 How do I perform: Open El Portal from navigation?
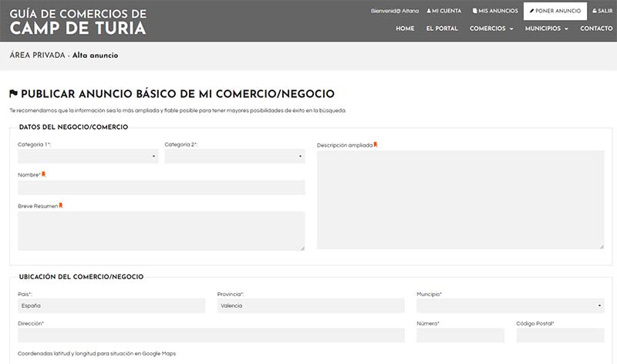click(442, 29)
